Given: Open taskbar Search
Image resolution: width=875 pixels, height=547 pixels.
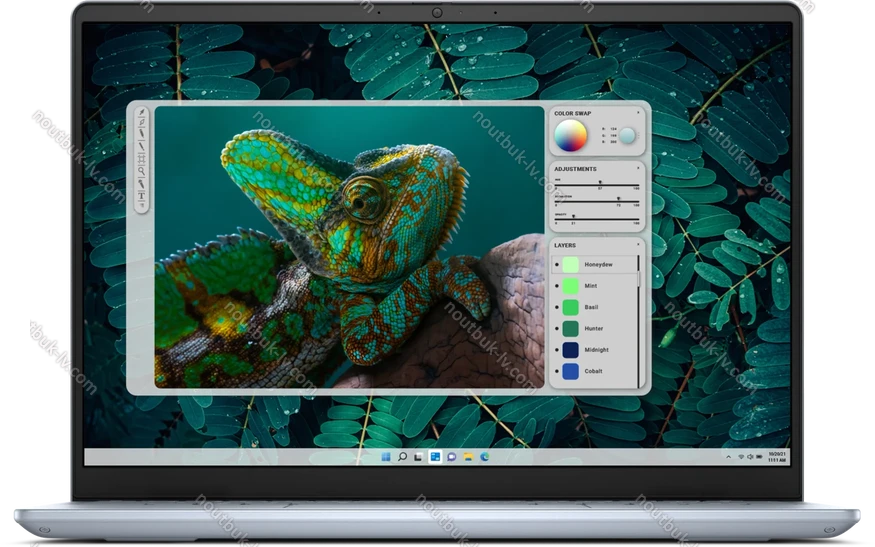Looking at the screenshot, I should click(x=402, y=456).
